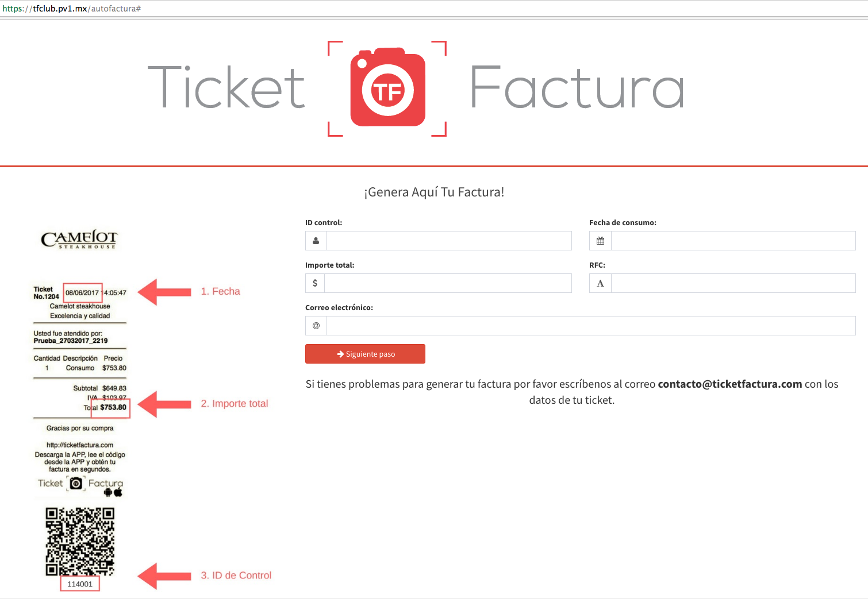Click the QR code on sample ticket
The height and width of the screenshot is (610, 868).
click(x=80, y=541)
